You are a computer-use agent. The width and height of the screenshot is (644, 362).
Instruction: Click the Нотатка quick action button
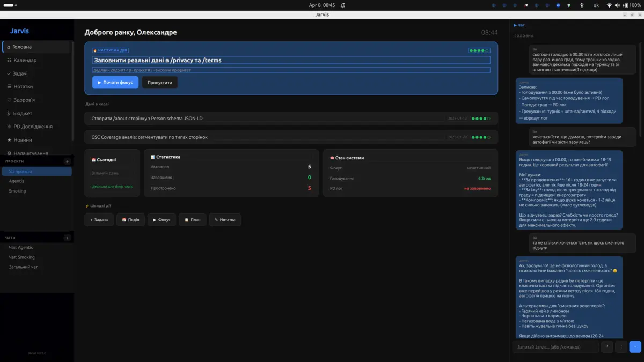pyautogui.click(x=225, y=220)
